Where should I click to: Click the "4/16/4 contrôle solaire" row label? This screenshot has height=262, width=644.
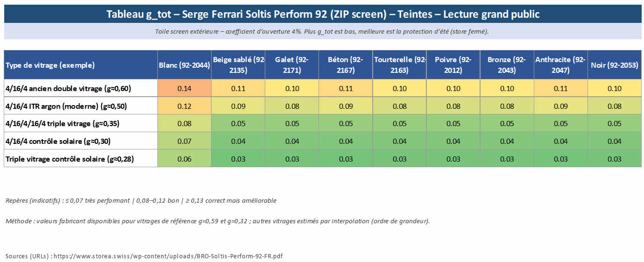pos(58,141)
